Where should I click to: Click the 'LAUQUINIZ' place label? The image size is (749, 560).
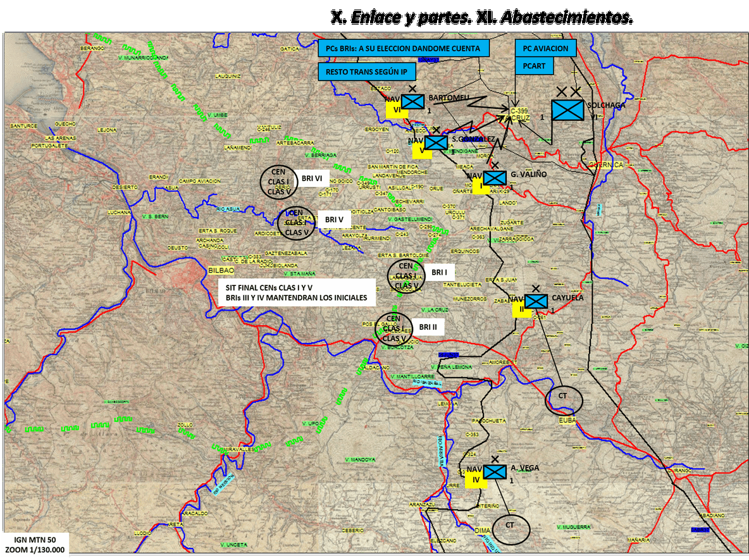pyautogui.click(x=228, y=76)
